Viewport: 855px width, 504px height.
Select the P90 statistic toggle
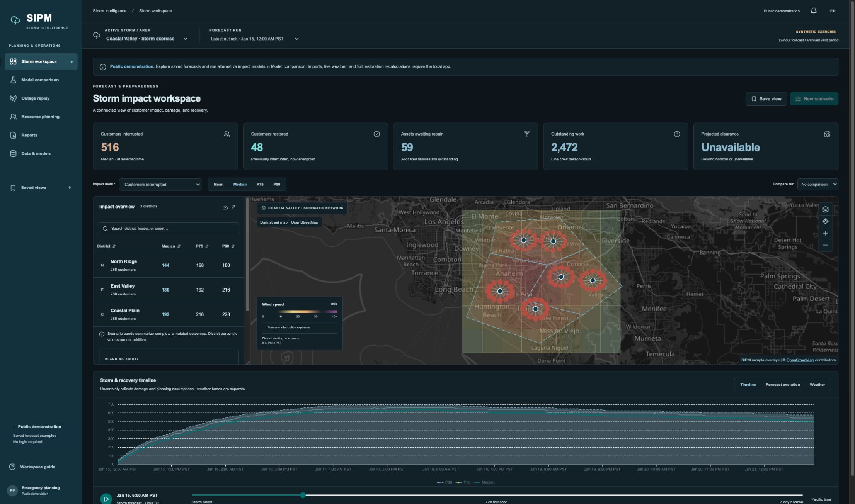(277, 184)
